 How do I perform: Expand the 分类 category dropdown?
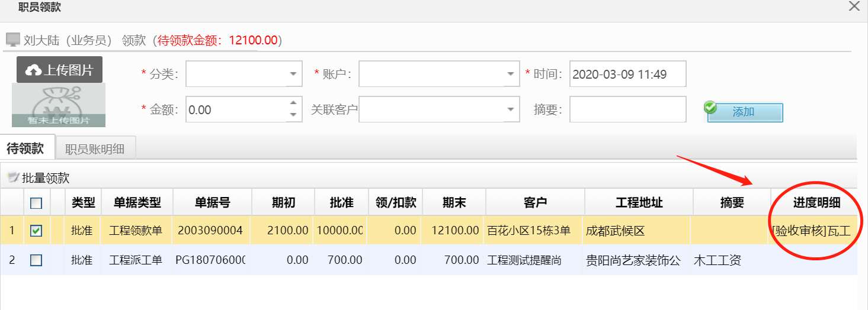pyautogui.click(x=293, y=75)
